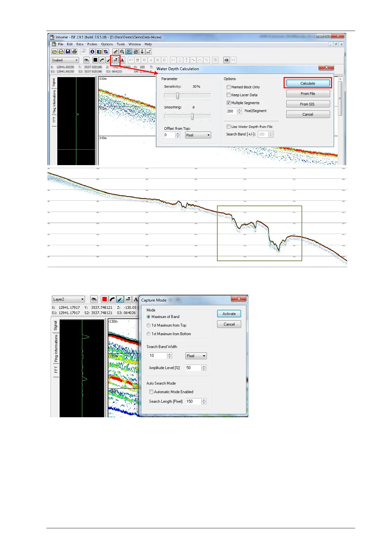Image resolution: width=392 pixels, height=555 pixels.
Task: Click the Amplitude Level field showing 50
Action: pos(193,368)
